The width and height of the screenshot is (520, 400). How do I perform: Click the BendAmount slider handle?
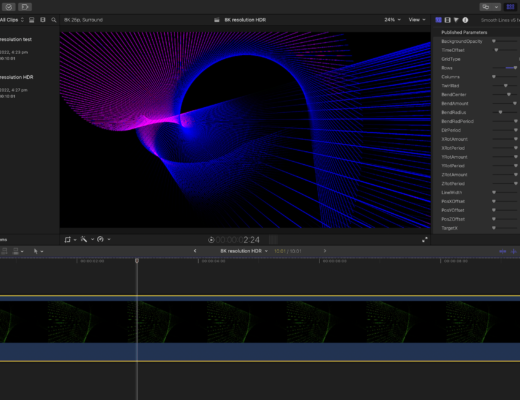[515, 103]
